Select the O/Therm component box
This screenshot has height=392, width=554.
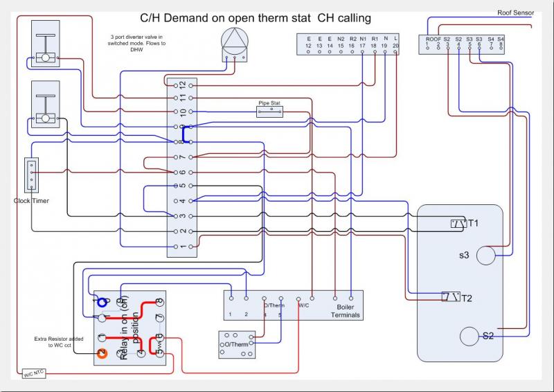pyautogui.click(x=236, y=344)
